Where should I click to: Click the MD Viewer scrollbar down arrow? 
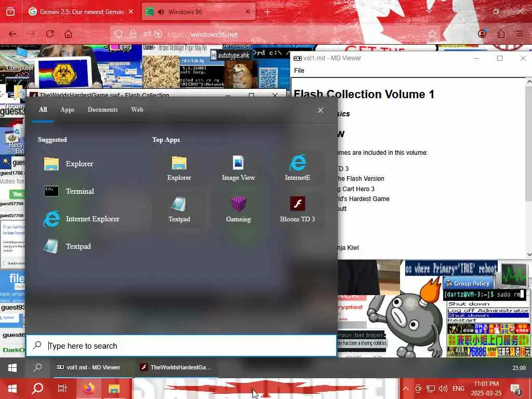coord(528,255)
